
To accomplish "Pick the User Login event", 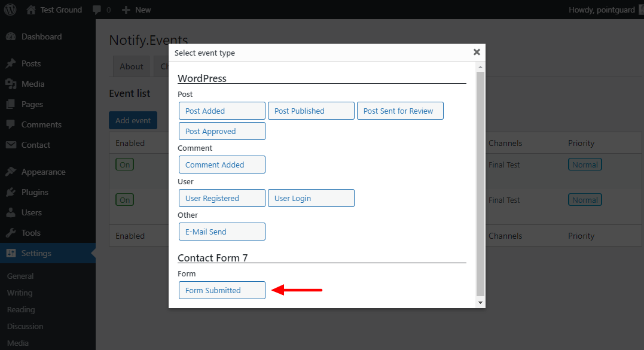I will 312,199.
